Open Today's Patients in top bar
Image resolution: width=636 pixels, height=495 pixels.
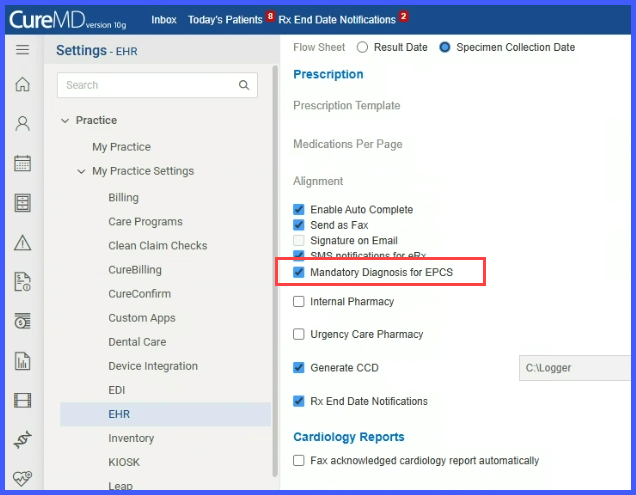(x=225, y=20)
